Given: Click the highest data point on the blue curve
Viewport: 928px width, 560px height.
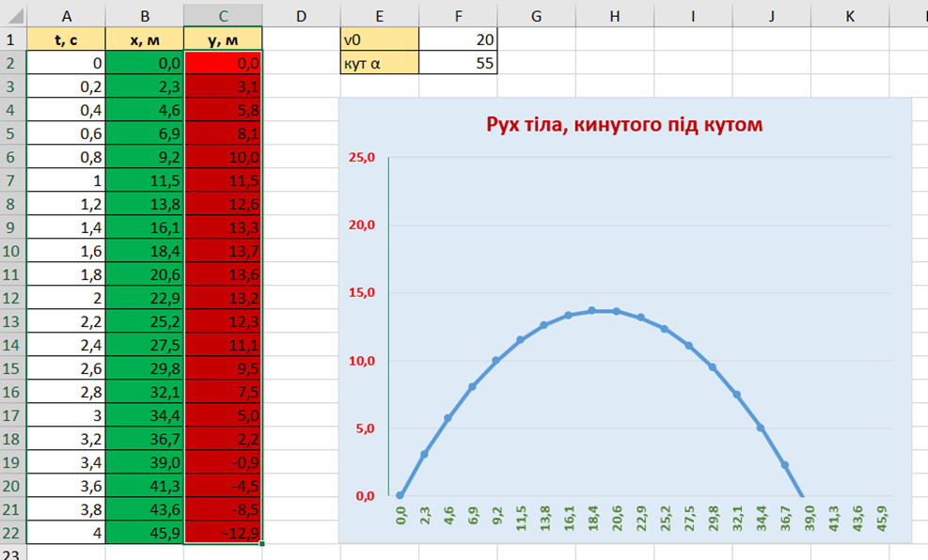Looking at the screenshot, I should click(x=591, y=310).
